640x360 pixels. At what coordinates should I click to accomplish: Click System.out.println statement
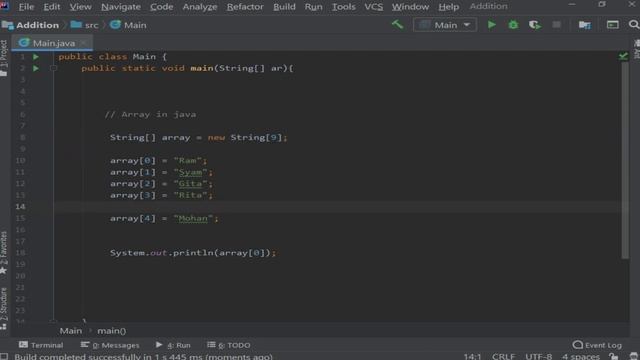click(x=193, y=253)
